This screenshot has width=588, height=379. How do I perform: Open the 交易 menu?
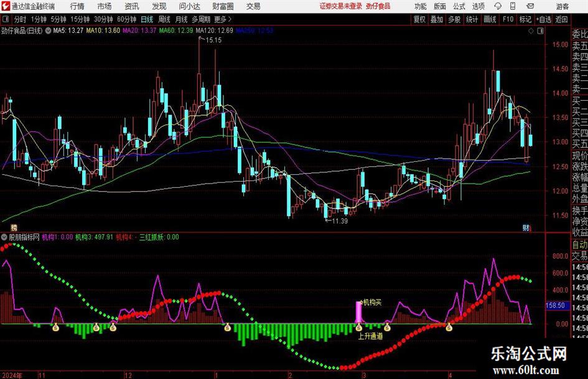253,6
